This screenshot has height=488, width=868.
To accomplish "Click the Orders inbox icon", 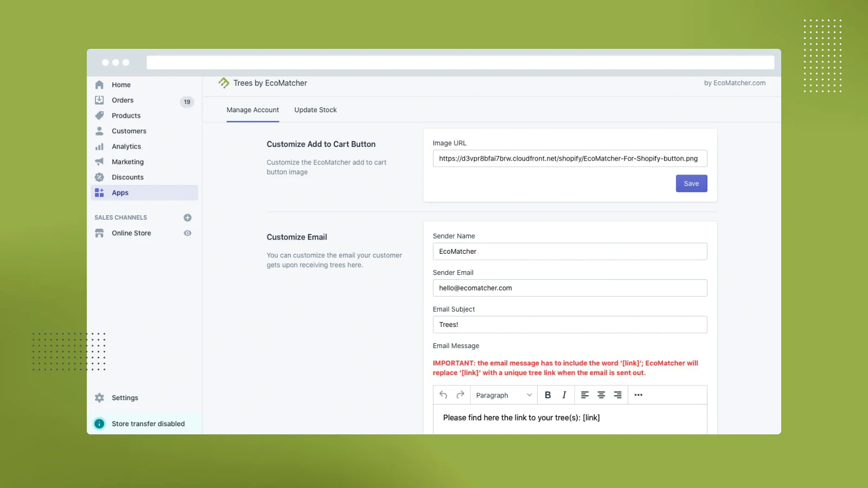I will click(99, 100).
